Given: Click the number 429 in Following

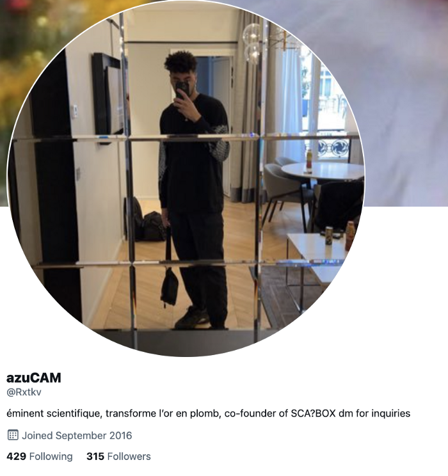Looking at the screenshot, I should click(16, 456).
